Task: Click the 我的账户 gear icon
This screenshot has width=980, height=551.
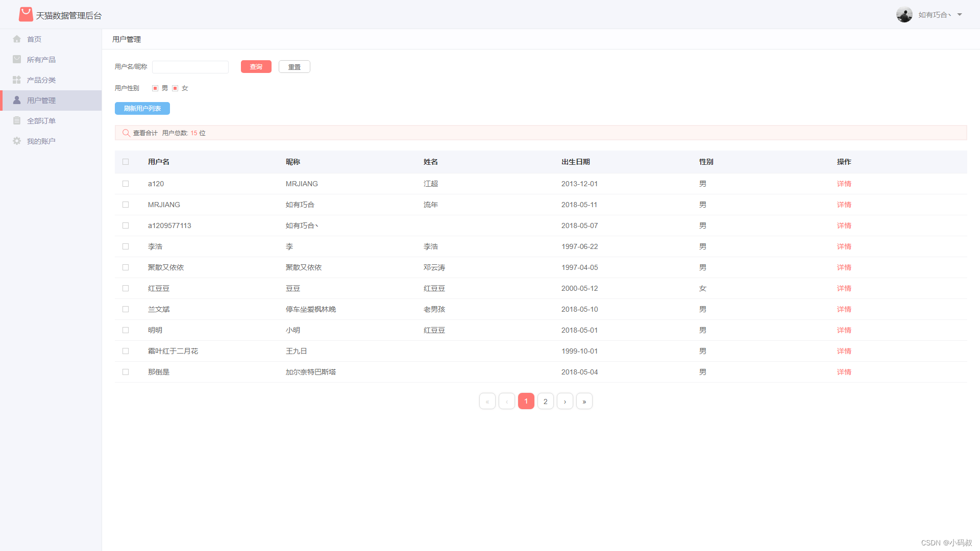Action: (x=17, y=141)
